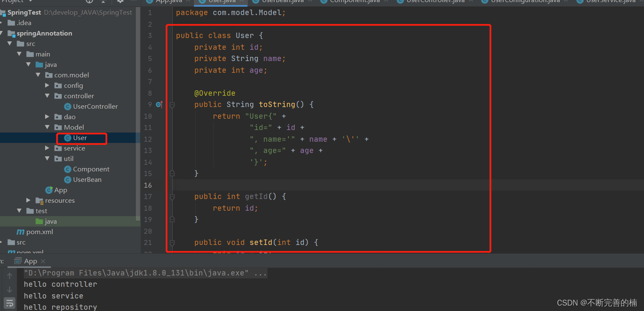Collapse the com.model package arrow
This screenshot has width=644, height=311.
click(x=38, y=75)
